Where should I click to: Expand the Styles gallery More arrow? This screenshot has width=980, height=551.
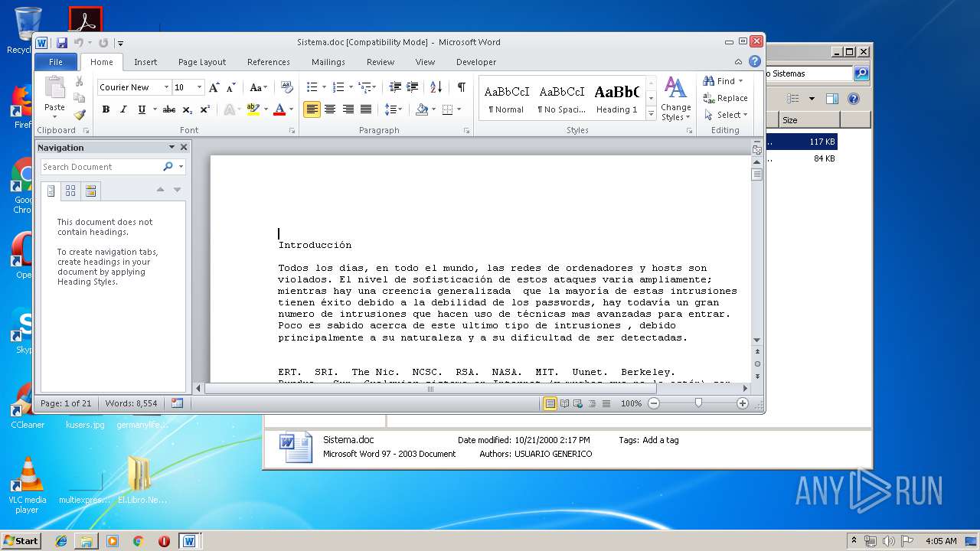click(x=652, y=113)
